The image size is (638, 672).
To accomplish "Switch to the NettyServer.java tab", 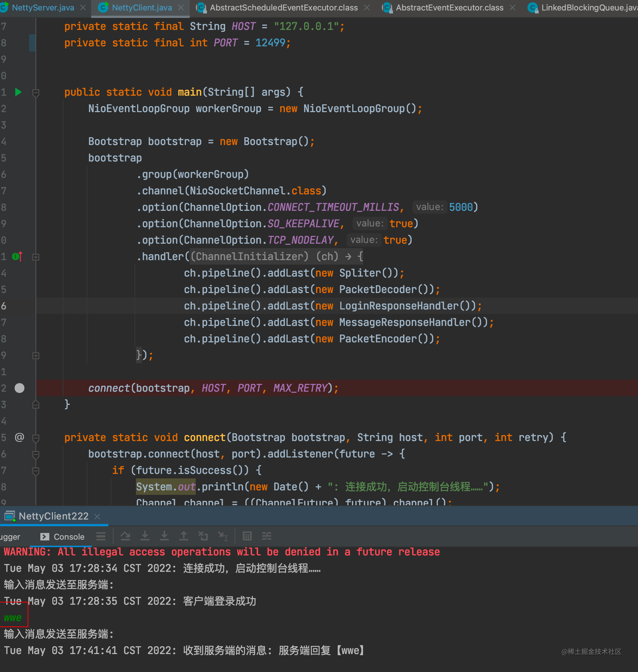I will [x=43, y=7].
